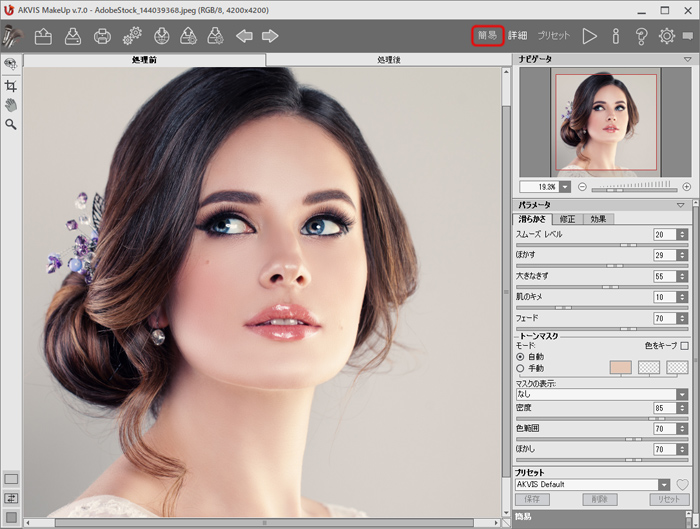This screenshot has height=529, width=700.
Task: Open notifications message icon
Action: click(688, 36)
